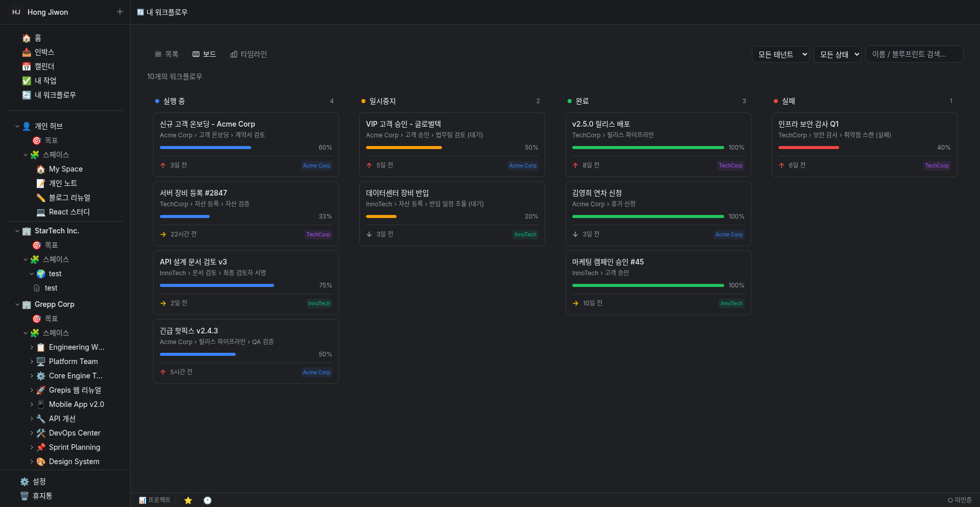Open the star favorites icon in status bar

(188, 500)
